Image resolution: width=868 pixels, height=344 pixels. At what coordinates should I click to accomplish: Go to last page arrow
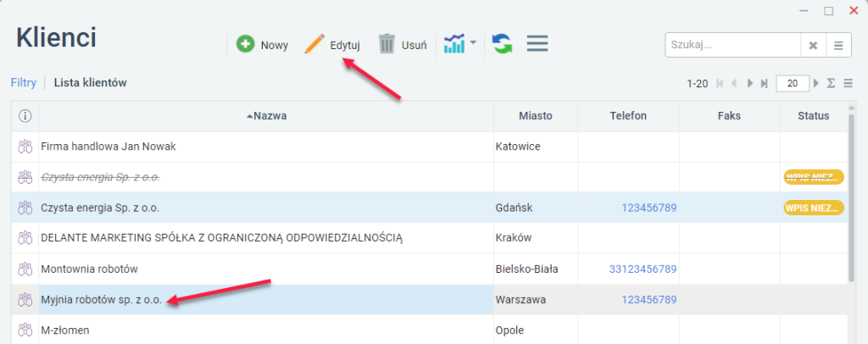click(765, 84)
